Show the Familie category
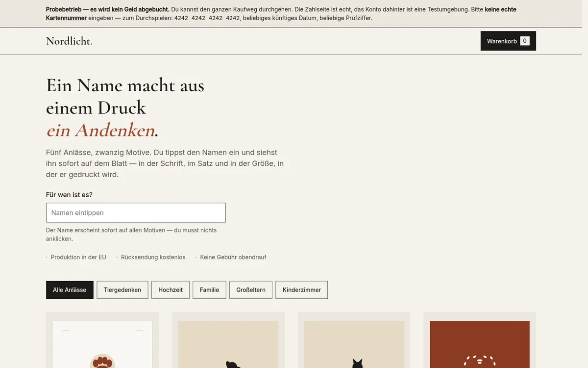 tap(209, 290)
